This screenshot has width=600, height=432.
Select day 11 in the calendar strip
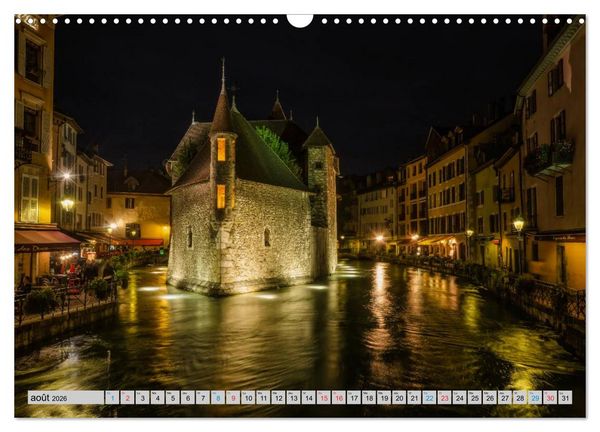[x=263, y=398]
